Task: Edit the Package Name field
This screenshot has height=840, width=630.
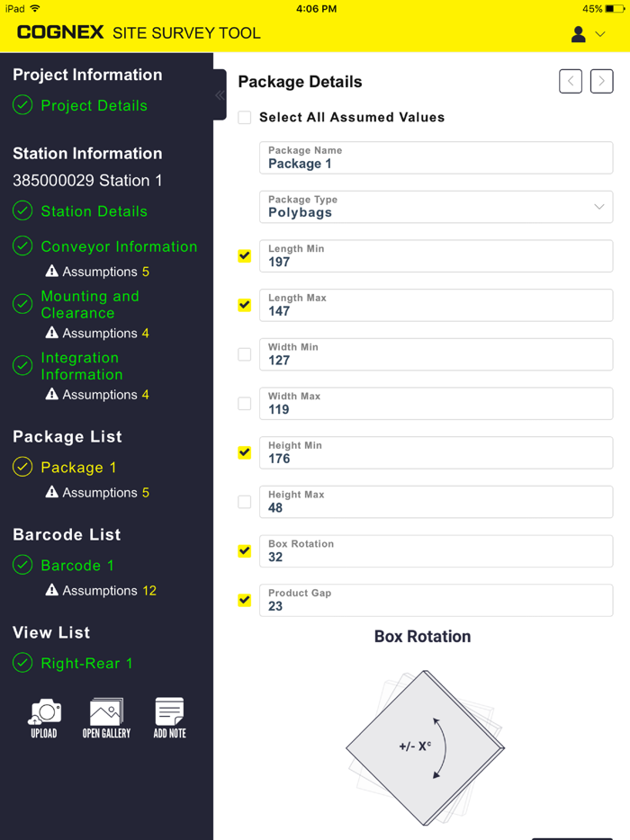Action: (x=436, y=158)
